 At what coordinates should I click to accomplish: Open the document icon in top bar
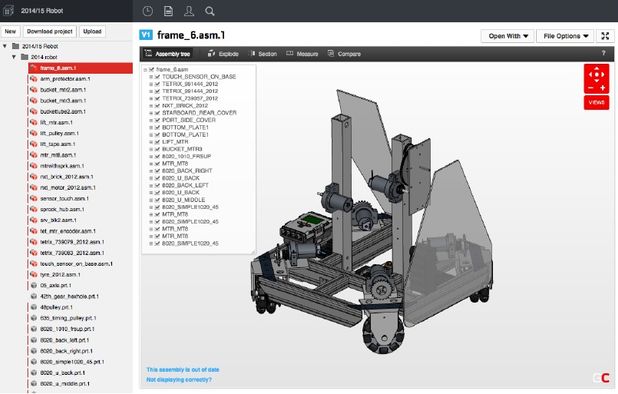pos(168,11)
